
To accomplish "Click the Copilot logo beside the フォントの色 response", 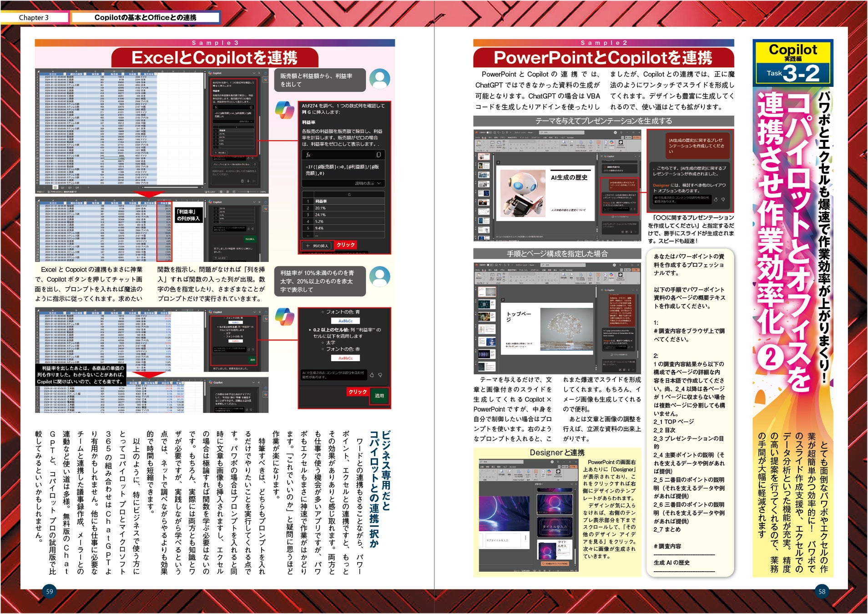I will (285, 317).
